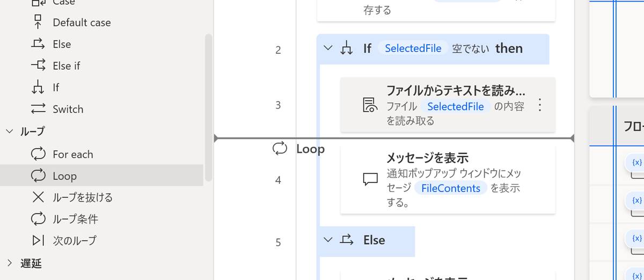This screenshot has height=280, width=644.
Task: Click the Else if action icon
Action: coord(38,66)
